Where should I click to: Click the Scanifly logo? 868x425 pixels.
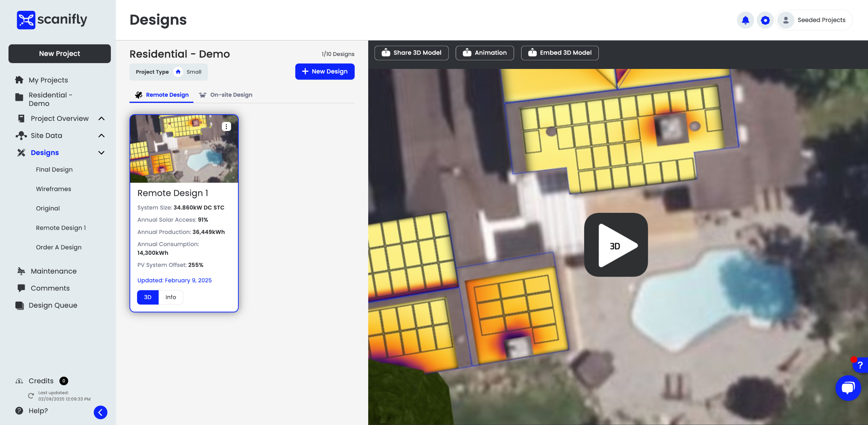point(52,20)
